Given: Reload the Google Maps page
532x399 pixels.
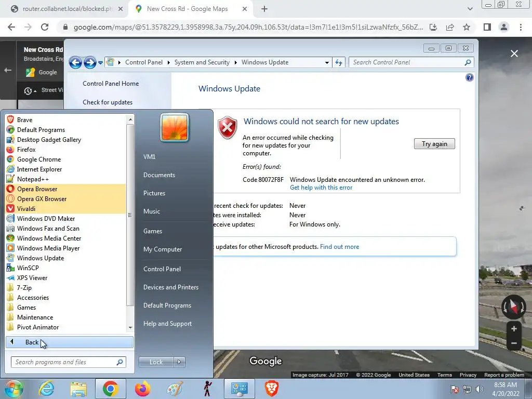Looking at the screenshot, I should [x=45, y=27].
